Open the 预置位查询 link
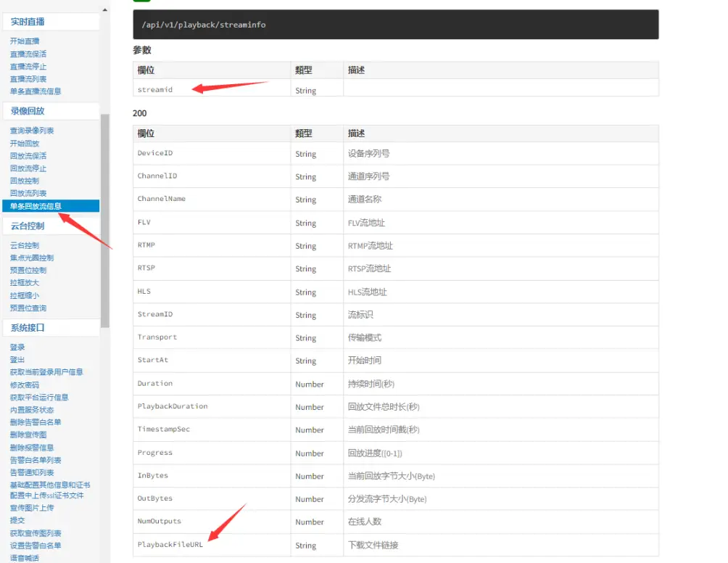Screen dimensions: 728x563 tap(28, 308)
